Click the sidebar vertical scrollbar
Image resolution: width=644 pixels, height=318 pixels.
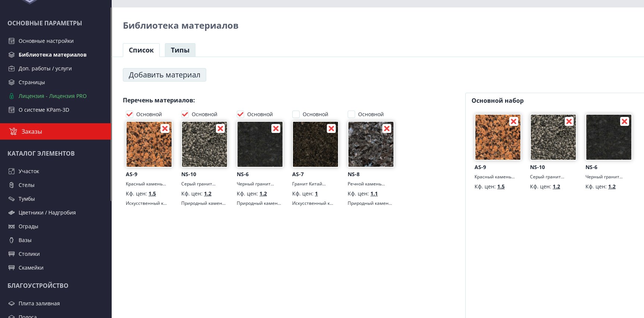(x=111, y=104)
